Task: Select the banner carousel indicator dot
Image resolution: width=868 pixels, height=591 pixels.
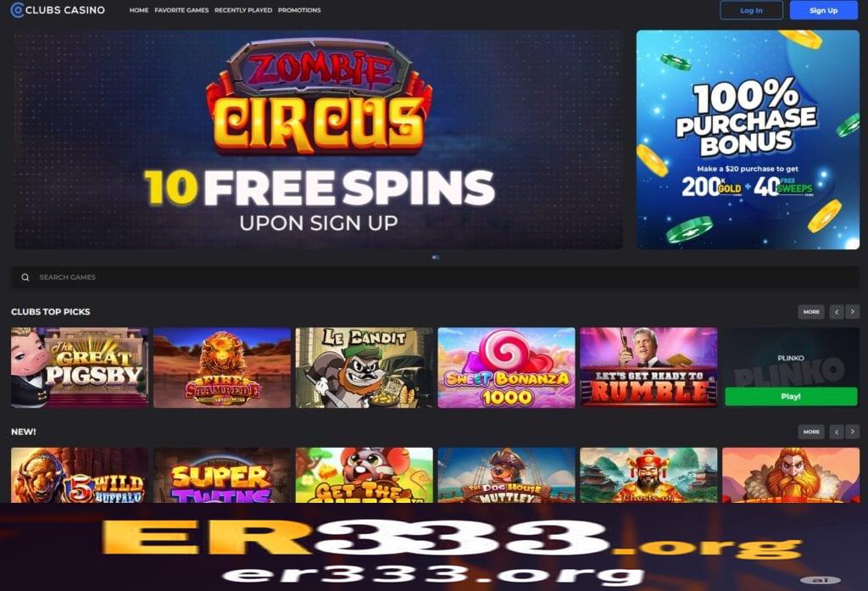Action: point(436,257)
